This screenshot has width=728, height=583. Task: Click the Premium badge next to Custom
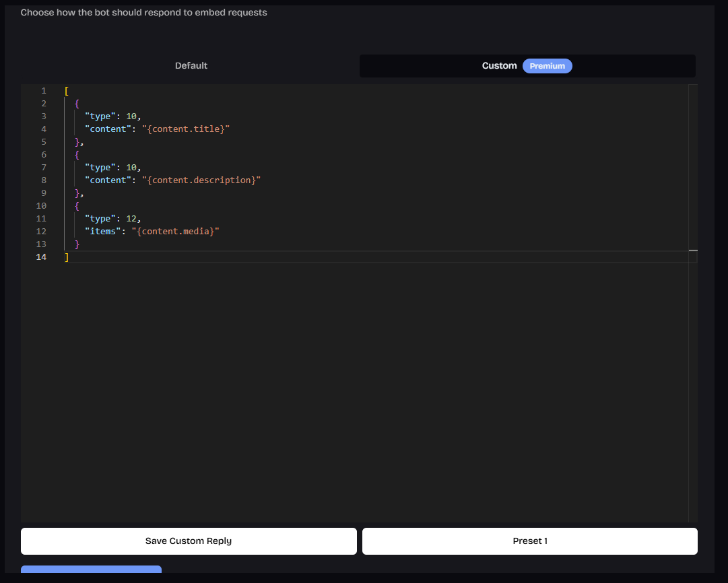pos(547,66)
